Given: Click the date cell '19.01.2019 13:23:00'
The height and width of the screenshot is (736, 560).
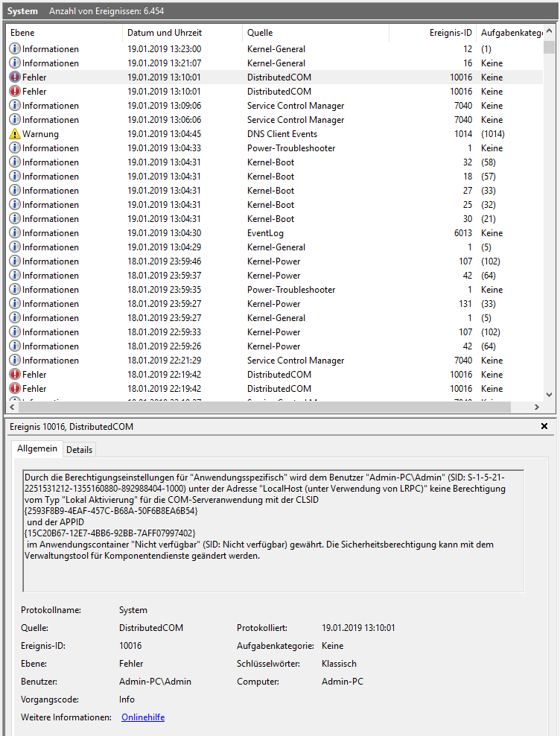Looking at the screenshot, I should (165, 49).
